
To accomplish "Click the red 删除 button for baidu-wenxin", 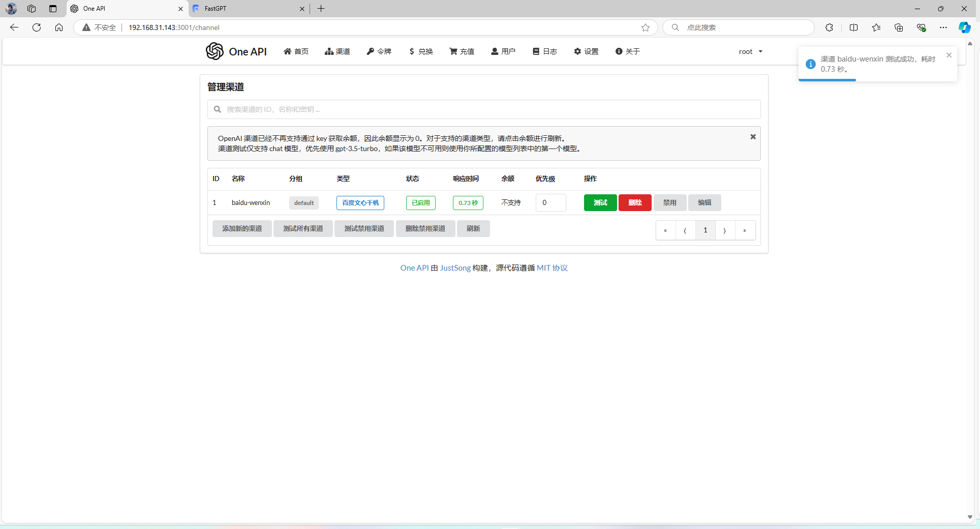I will pyautogui.click(x=635, y=202).
